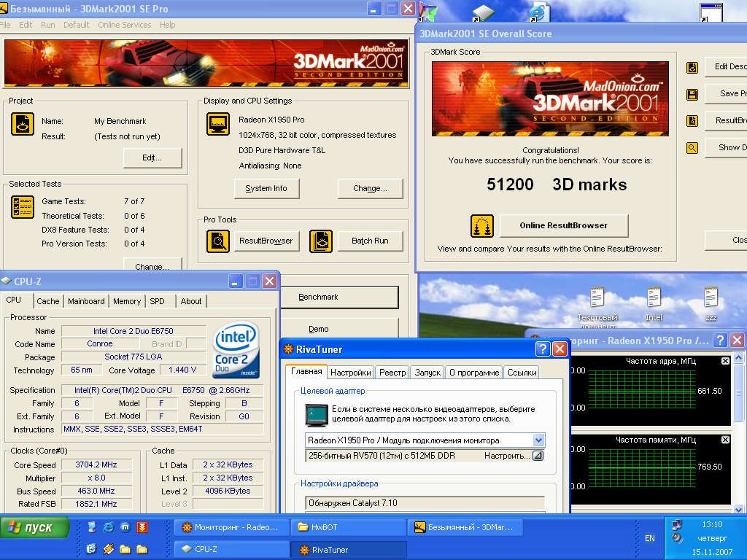Click scroll down arrow in Monitoring window
747x560 pixels.
[738, 508]
